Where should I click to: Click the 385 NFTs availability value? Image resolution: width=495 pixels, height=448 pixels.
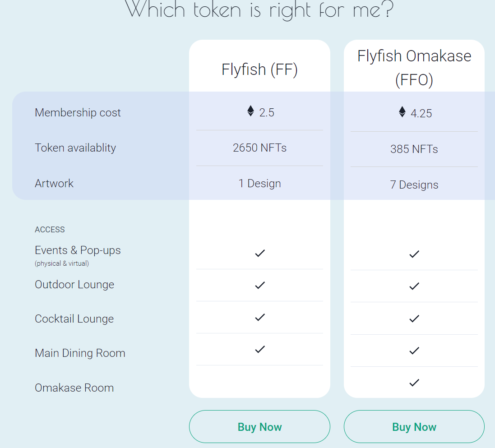(414, 149)
